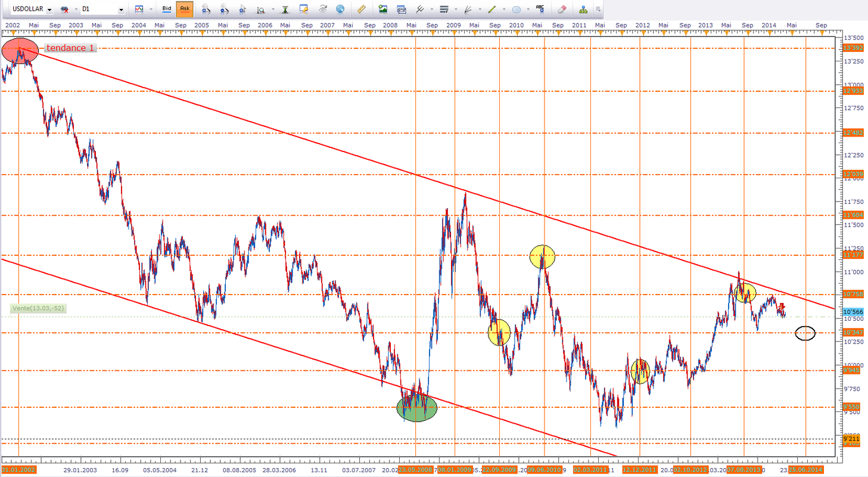The width and height of the screenshot is (868, 477).
Task: Click the 22.09.2009 date marker
Action: point(499,470)
